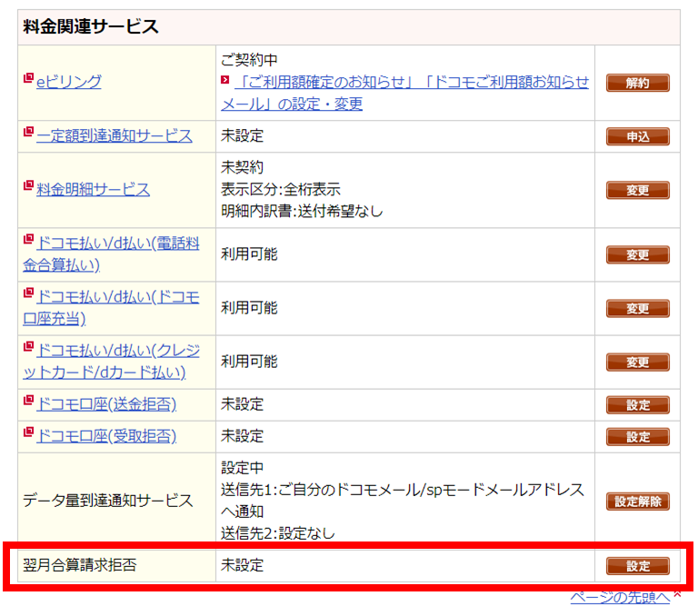Click the red arrow icon before ご利用額確定のお知らせ

pyautogui.click(x=225, y=80)
